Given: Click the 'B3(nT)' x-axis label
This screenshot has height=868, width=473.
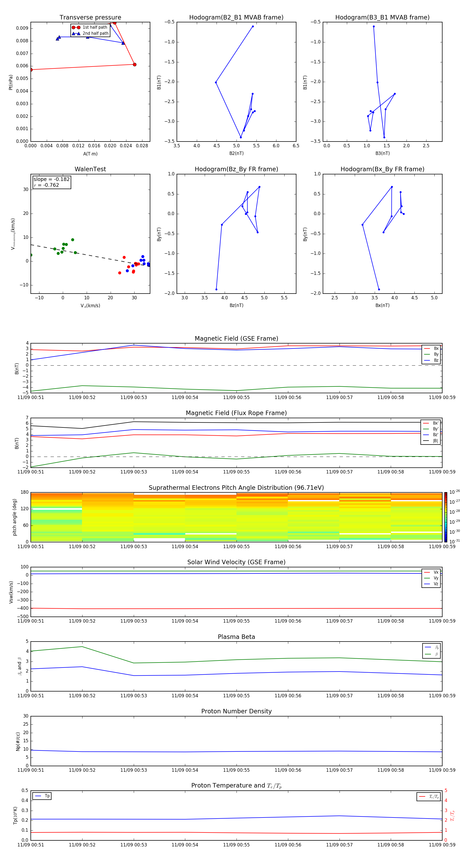Looking at the screenshot, I should coord(382,153).
